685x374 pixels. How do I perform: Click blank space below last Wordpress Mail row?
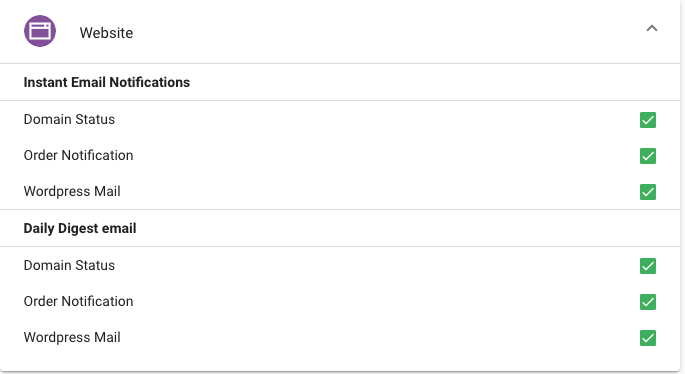click(340, 360)
